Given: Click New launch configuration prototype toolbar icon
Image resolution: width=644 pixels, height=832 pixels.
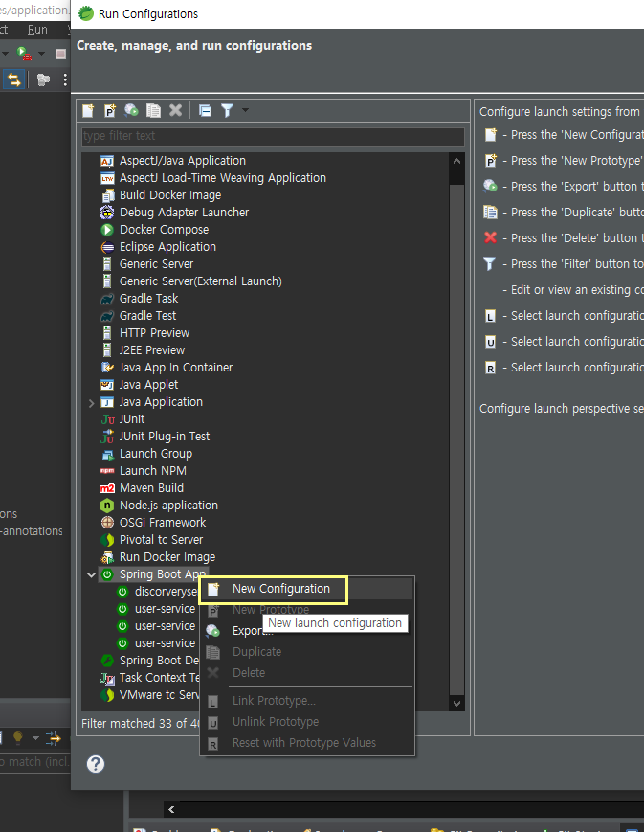Looking at the screenshot, I should pos(110,110).
